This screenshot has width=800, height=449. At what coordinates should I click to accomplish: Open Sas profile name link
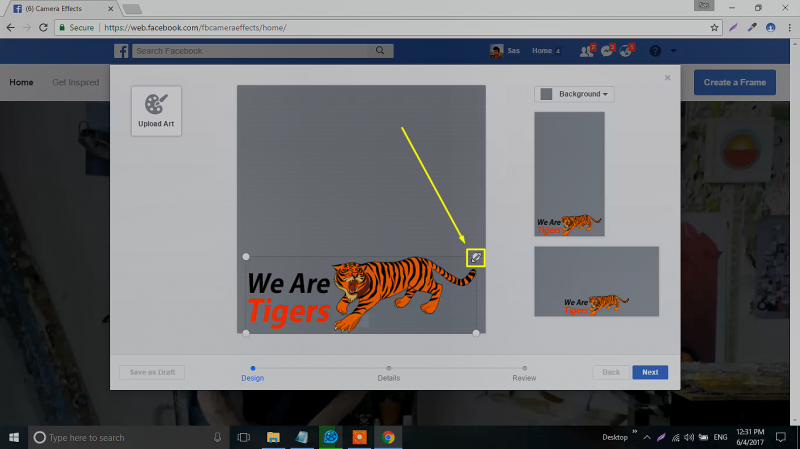click(x=513, y=51)
